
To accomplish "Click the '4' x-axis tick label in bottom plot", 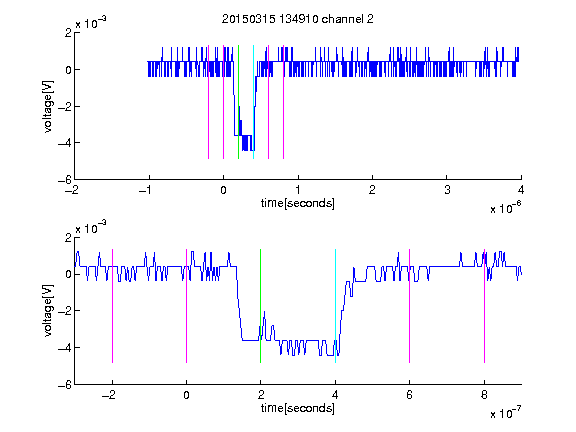I will coord(335,395).
